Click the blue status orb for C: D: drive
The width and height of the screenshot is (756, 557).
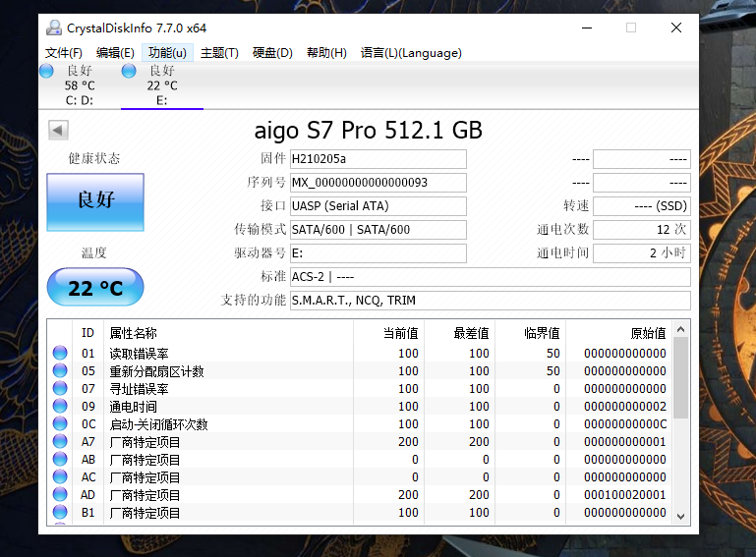coord(47,71)
